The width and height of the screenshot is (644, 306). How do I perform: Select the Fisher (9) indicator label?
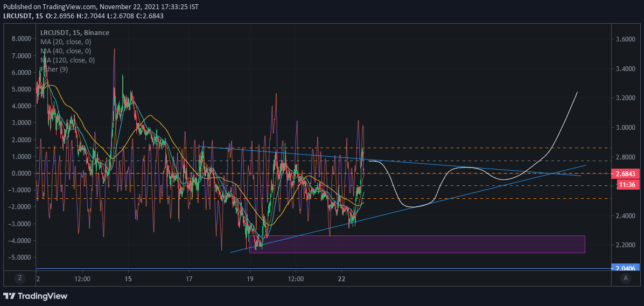[54, 69]
